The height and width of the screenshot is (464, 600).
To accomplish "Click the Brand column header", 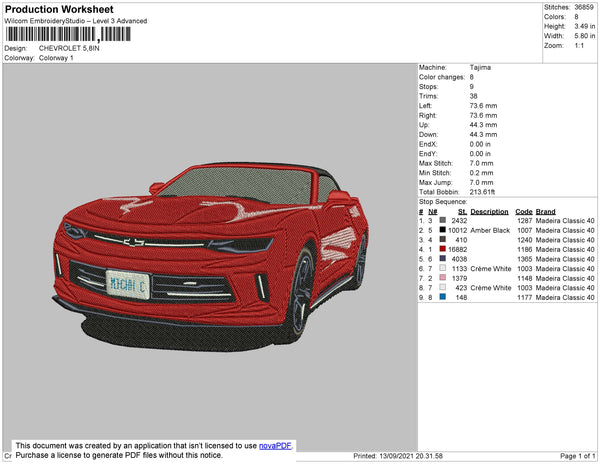I will click(x=545, y=212).
